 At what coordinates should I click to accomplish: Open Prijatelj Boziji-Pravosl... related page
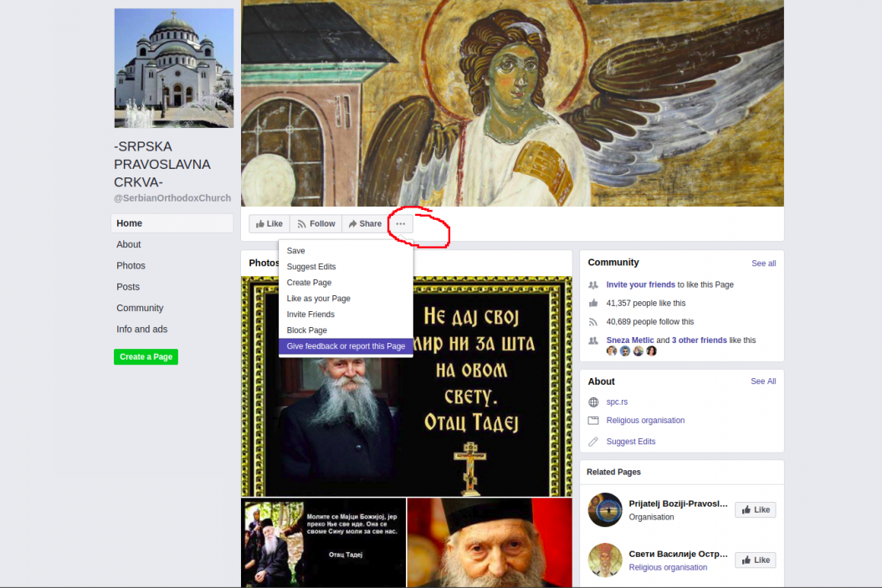678,504
